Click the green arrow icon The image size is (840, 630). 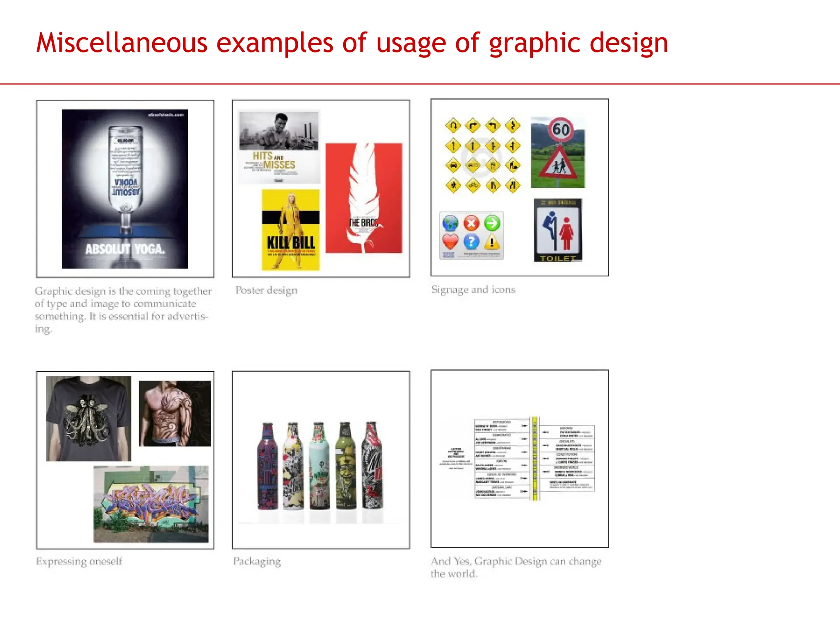492,223
